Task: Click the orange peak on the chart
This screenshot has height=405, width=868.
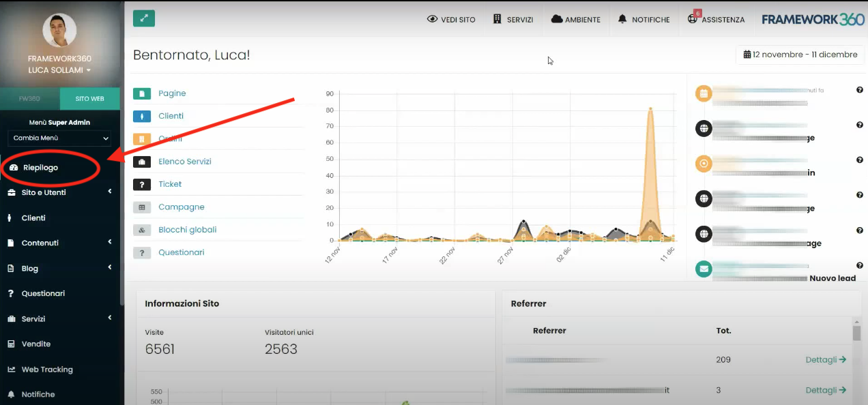Action: point(650,109)
